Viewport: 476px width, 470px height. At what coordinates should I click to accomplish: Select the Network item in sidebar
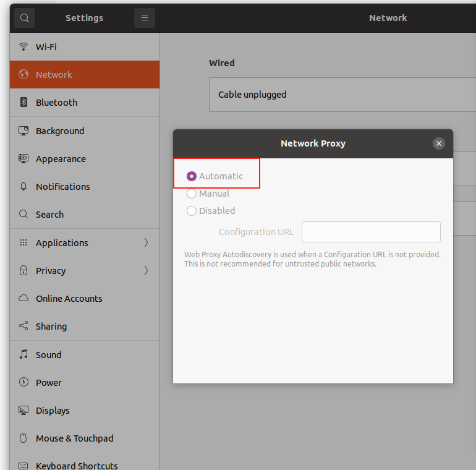click(85, 74)
